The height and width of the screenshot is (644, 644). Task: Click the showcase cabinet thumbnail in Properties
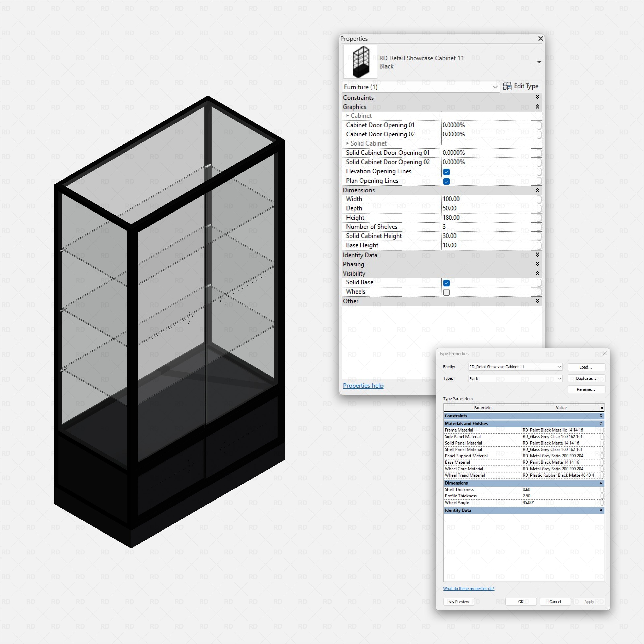click(360, 62)
